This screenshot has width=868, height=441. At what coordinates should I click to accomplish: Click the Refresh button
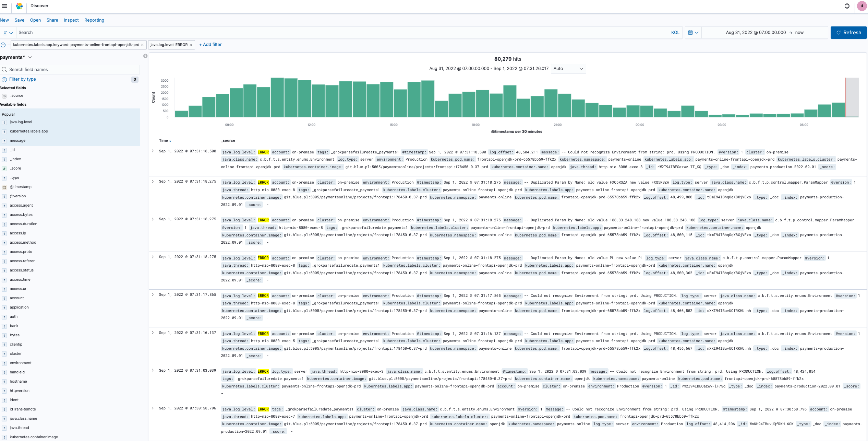tap(848, 33)
